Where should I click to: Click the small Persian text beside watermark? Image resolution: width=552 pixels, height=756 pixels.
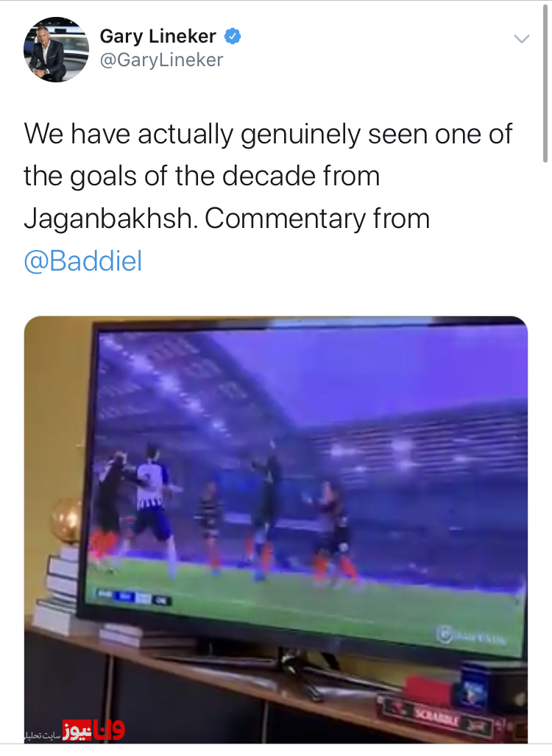(43, 735)
